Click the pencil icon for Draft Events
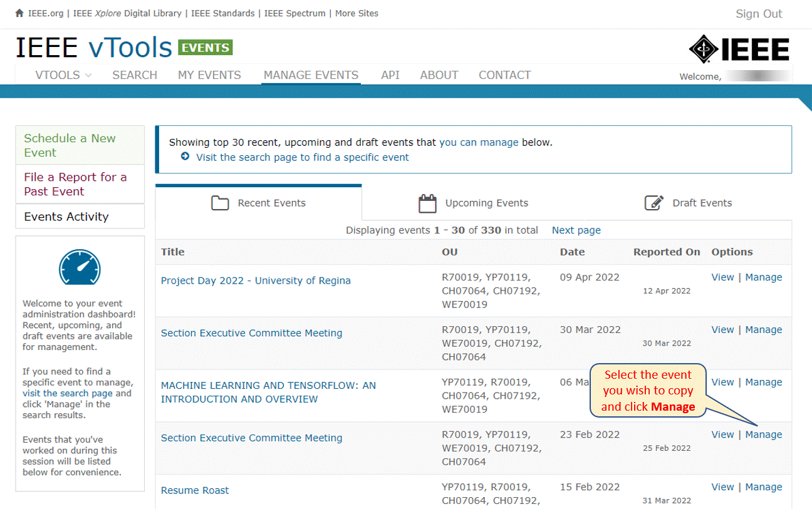Image resolution: width=812 pixels, height=509 pixels. [654, 203]
